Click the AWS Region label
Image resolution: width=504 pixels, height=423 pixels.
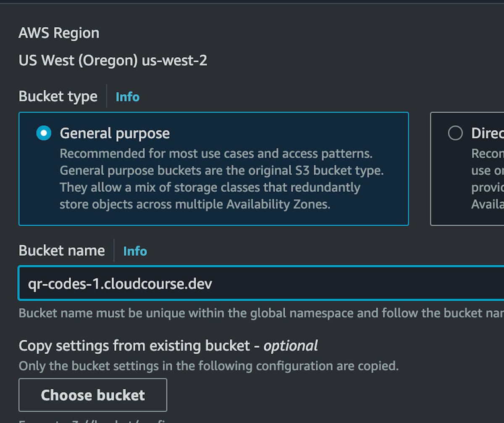pyautogui.click(x=59, y=33)
